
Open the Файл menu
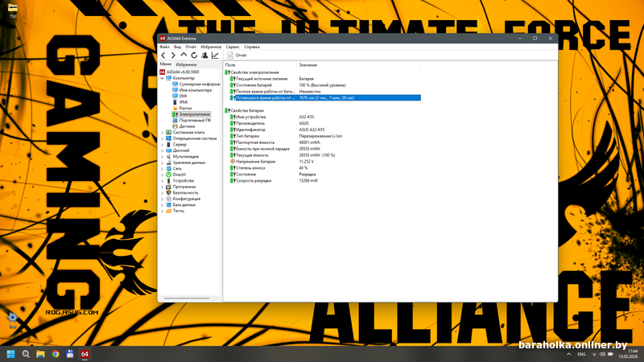coord(164,47)
